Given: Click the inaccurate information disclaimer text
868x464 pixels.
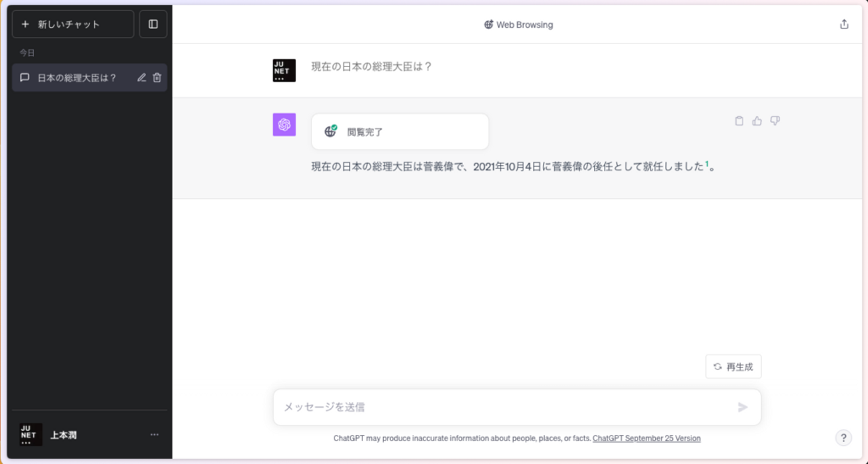Looking at the screenshot, I should pyautogui.click(x=462, y=439).
